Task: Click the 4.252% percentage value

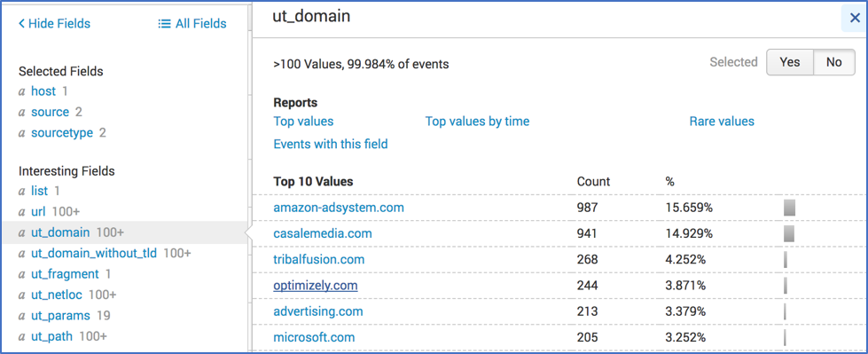Action: [x=685, y=259]
